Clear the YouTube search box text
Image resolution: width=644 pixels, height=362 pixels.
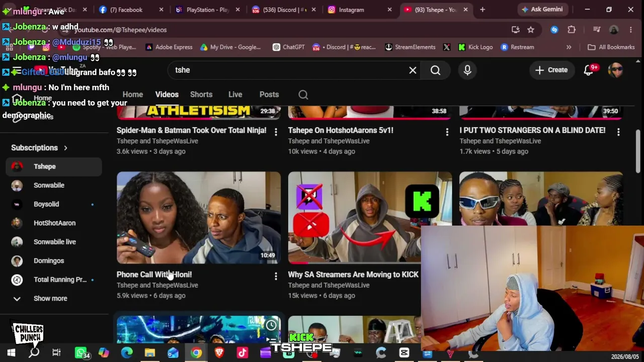[x=413, y=70]
